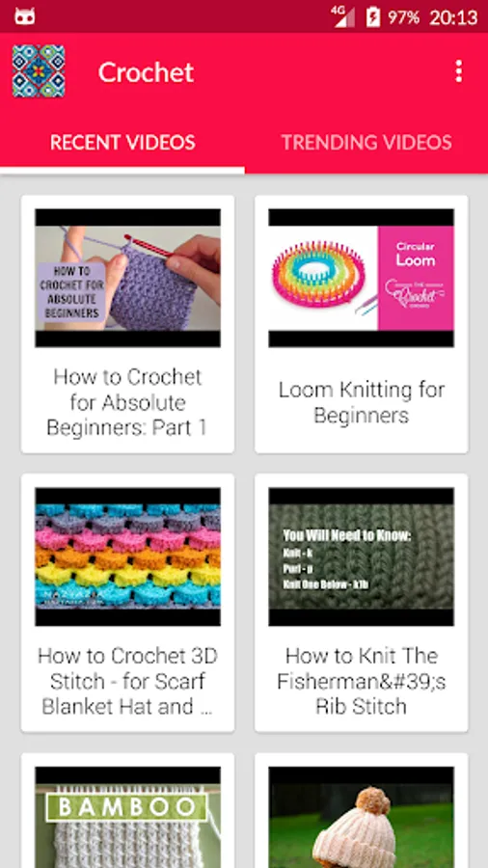The width and height of the screenshot is (488, 868).
Task: Open the Bamboo stitch video thumbnail
Action: click(128, 817)
